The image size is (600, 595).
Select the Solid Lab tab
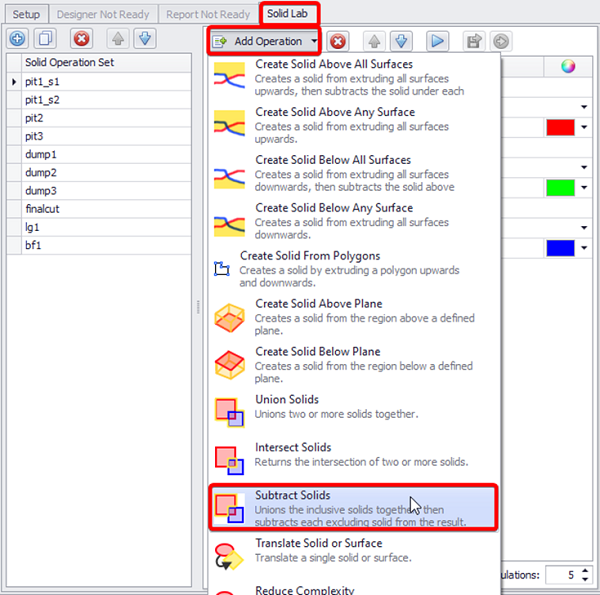coord(290,14)
